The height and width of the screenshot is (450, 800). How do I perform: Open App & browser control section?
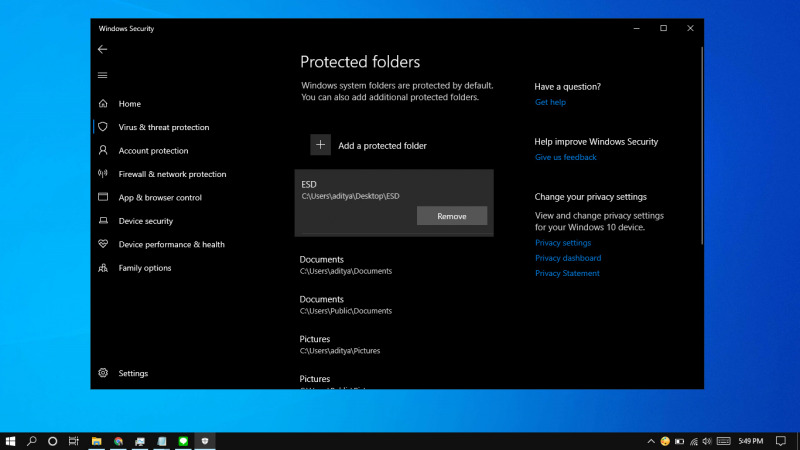(x=160, y=197)
